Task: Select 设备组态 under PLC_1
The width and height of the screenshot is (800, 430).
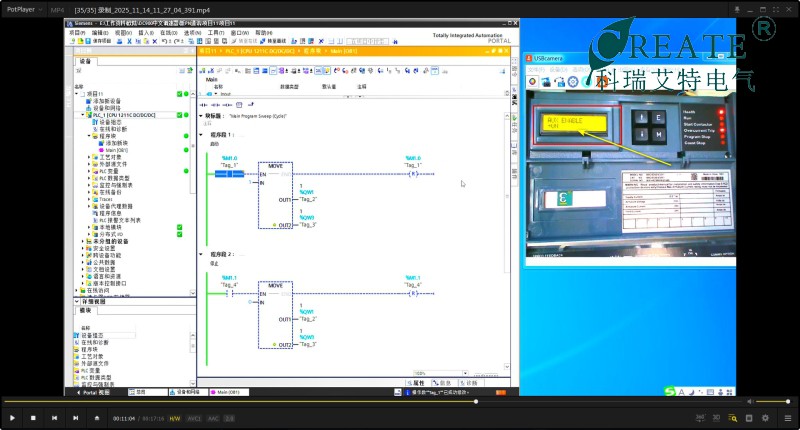Action: coord(107,122)
